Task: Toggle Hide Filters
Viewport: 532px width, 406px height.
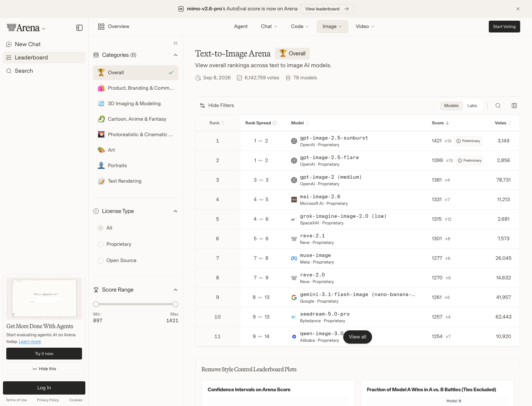Action: 217,106
